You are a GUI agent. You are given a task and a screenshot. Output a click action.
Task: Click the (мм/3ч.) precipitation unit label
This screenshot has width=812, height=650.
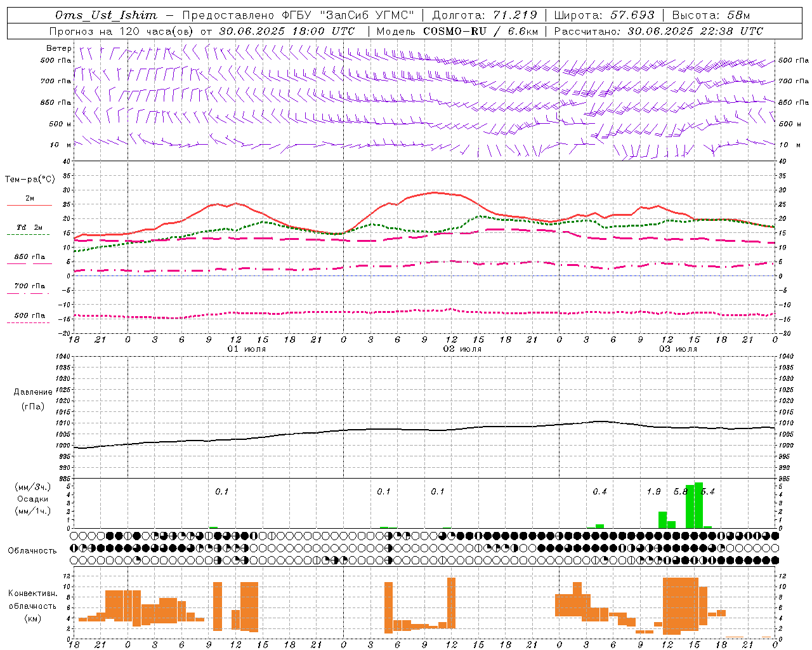pyautogui.click(x=32, y=487)
